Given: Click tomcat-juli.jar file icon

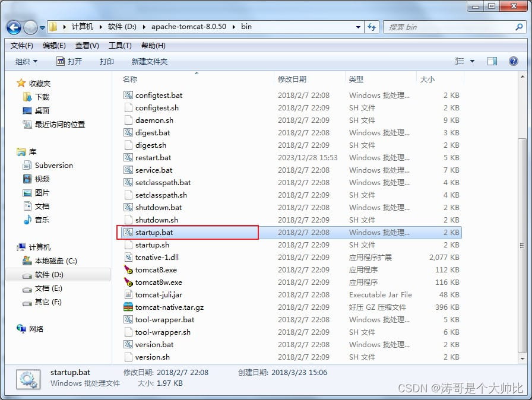Looking at the screenshot, I should click(128, 295).
